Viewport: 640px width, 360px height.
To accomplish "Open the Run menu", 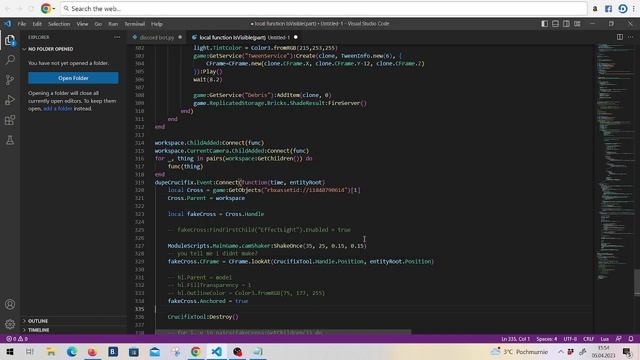I will click(x=113, y=24).
